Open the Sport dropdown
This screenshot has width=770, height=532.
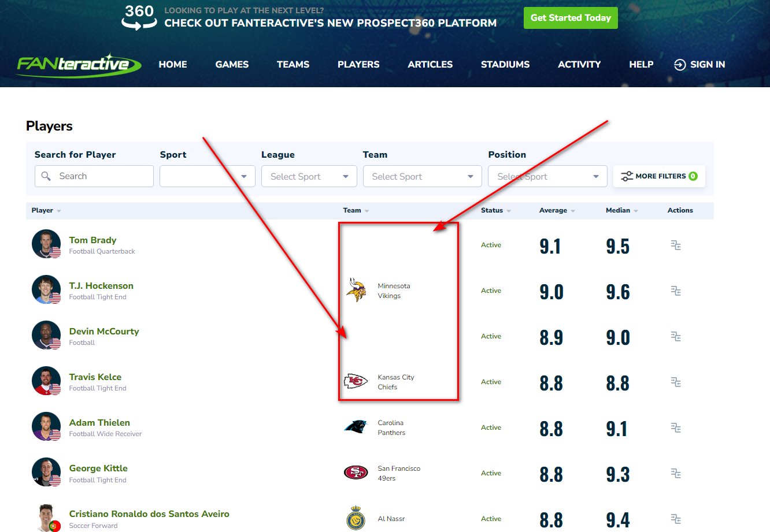(x=208, y=176)
